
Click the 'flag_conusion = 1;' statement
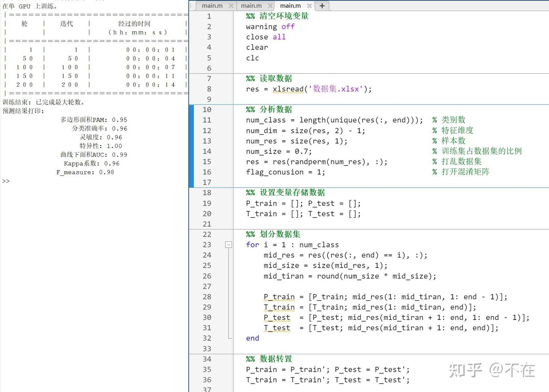coord(286,172)
